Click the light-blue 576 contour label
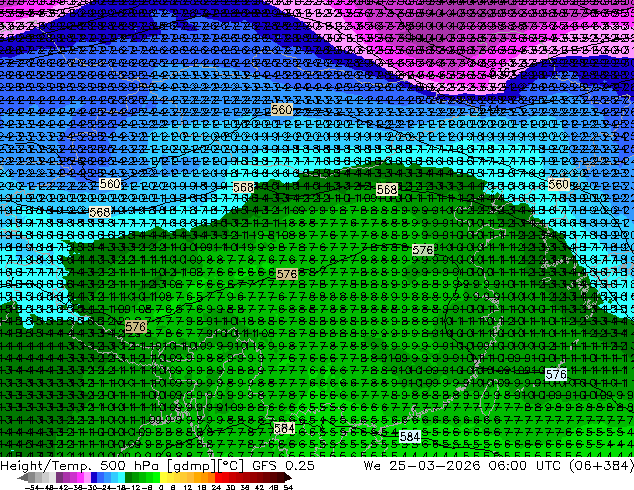This screenshot has height=490, width=634. tap(556, 374)
